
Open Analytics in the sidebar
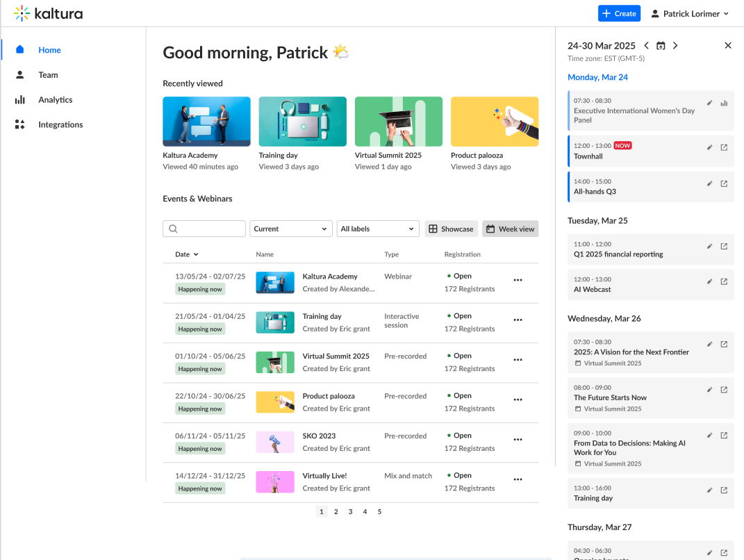coord(56,99)
